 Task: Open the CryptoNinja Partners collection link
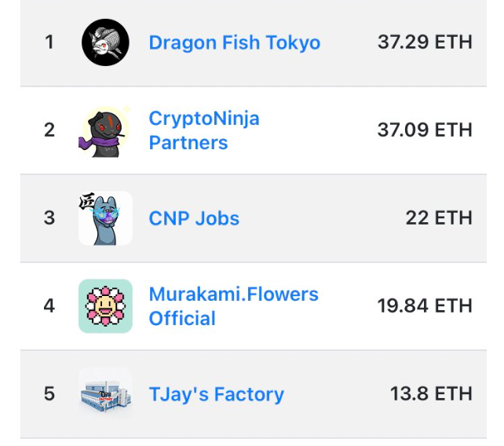[x=204, y=130]
